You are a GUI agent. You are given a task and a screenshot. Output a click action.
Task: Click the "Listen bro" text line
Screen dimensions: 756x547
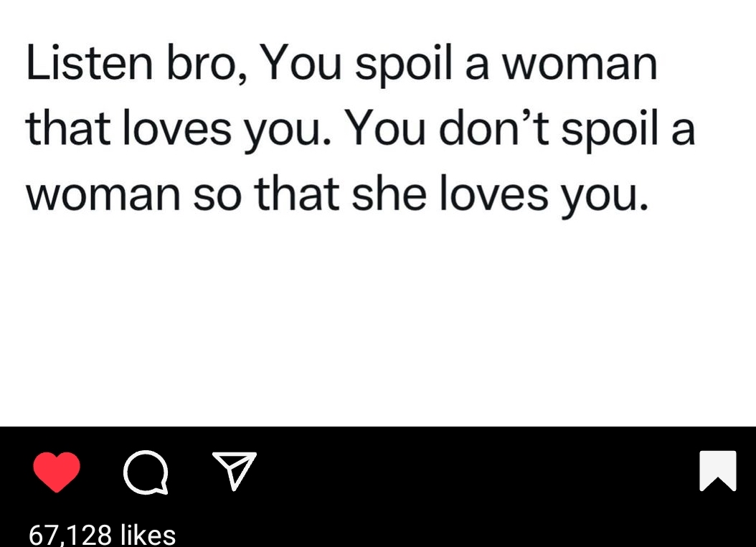tap(341, 65)
